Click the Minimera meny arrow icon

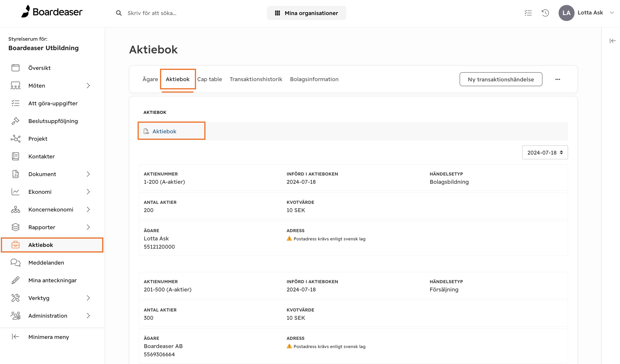point(15,337)
